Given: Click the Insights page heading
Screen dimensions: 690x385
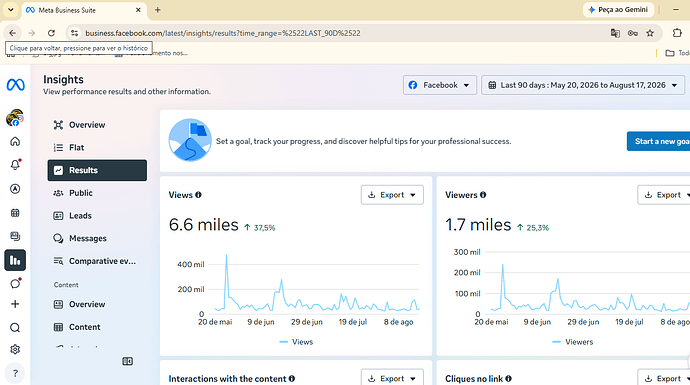Looking at the screenshot, I should (63, 79).
